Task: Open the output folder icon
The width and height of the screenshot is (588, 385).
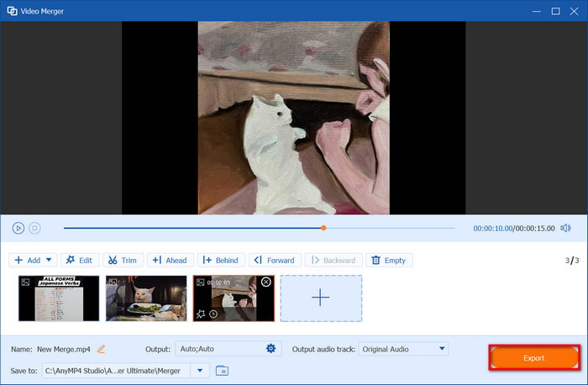Action: click(222, 371)
